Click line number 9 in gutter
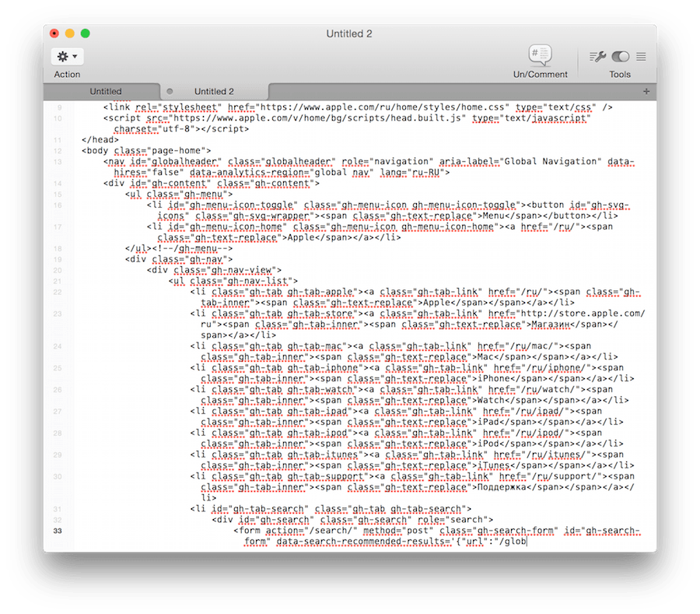 59,107
